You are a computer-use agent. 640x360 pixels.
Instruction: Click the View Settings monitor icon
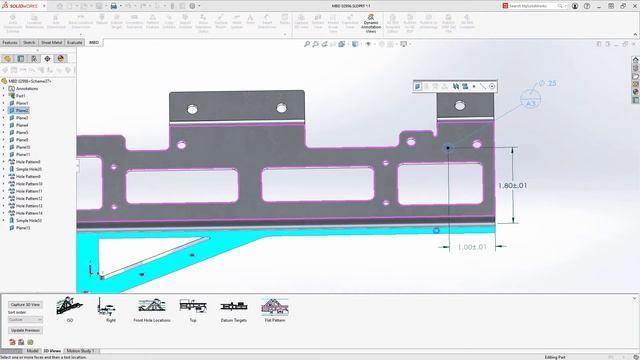click(403, 44)
